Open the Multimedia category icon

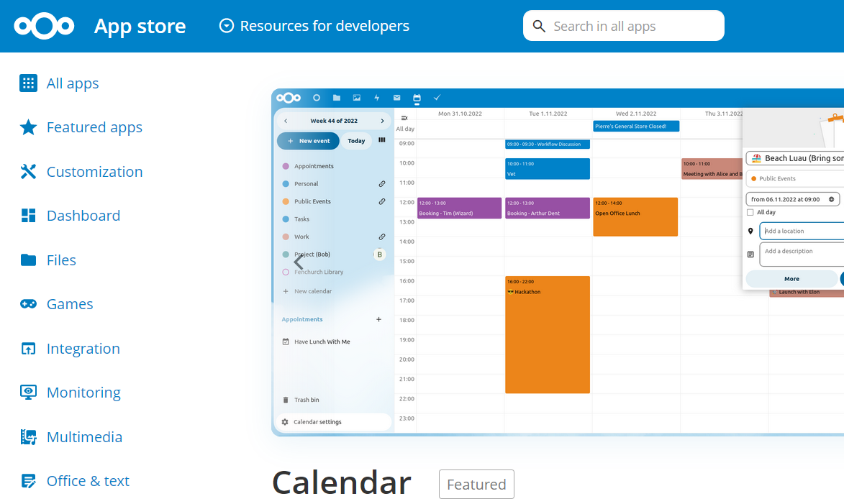(x=28, y=437)
